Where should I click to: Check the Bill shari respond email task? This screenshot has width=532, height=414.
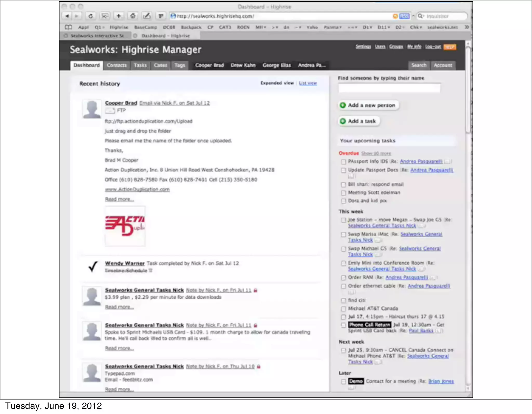[343, 185]
